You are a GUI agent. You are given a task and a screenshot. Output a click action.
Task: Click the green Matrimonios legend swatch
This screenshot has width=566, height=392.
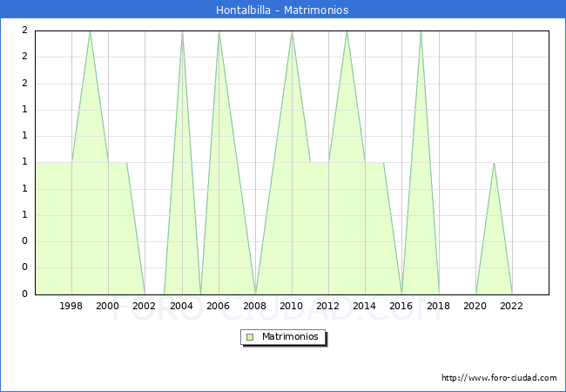click(x=250, y=337)
